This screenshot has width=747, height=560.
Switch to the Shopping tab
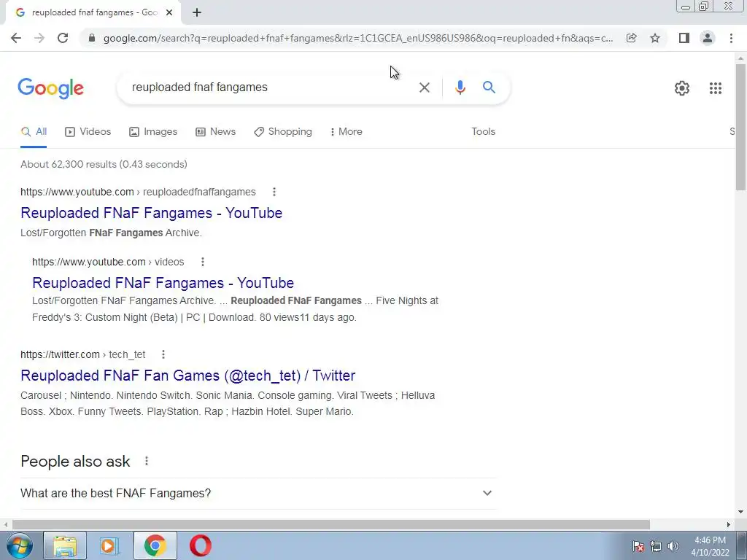click(x=283, y=132)
